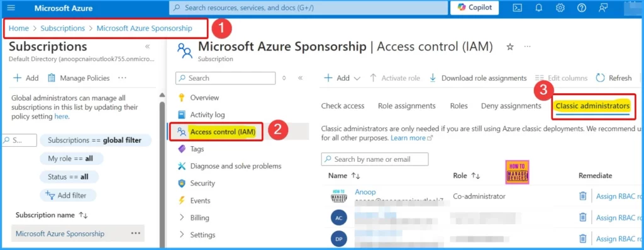This screenshot has width=644, height=250.
Task: Switch to Classic administrators tab
Action: coord(592,106)
